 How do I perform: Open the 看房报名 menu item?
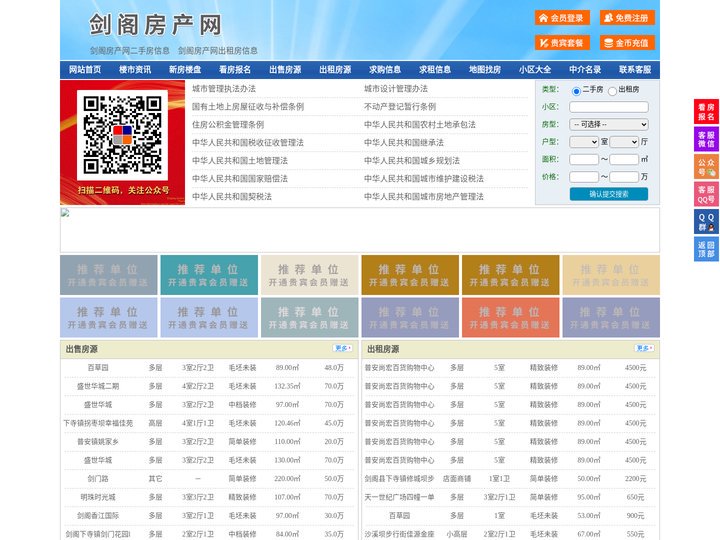235,70
